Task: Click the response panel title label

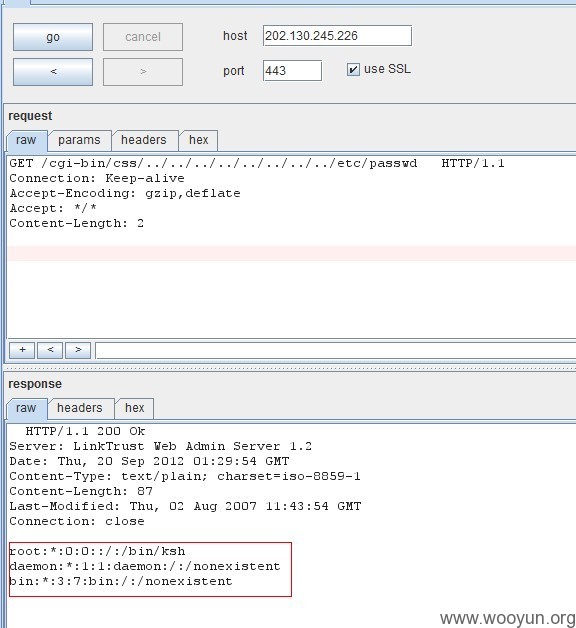Action: tap(35, 384)
